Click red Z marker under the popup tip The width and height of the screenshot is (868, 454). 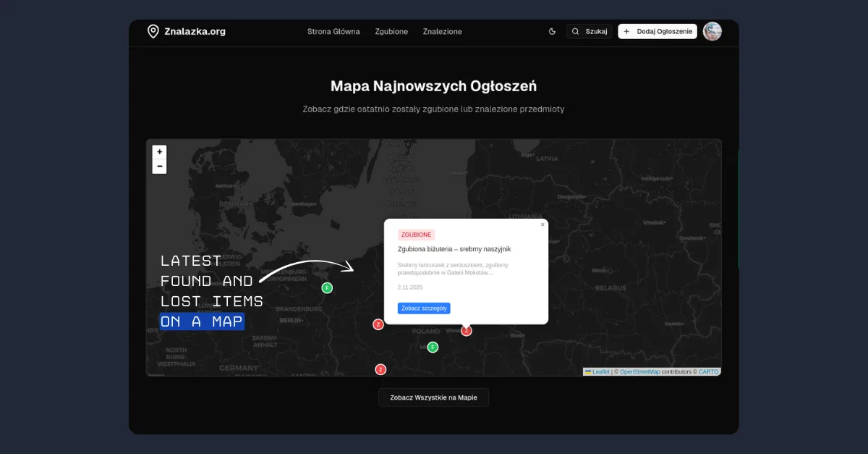click(x=467, y=330)
